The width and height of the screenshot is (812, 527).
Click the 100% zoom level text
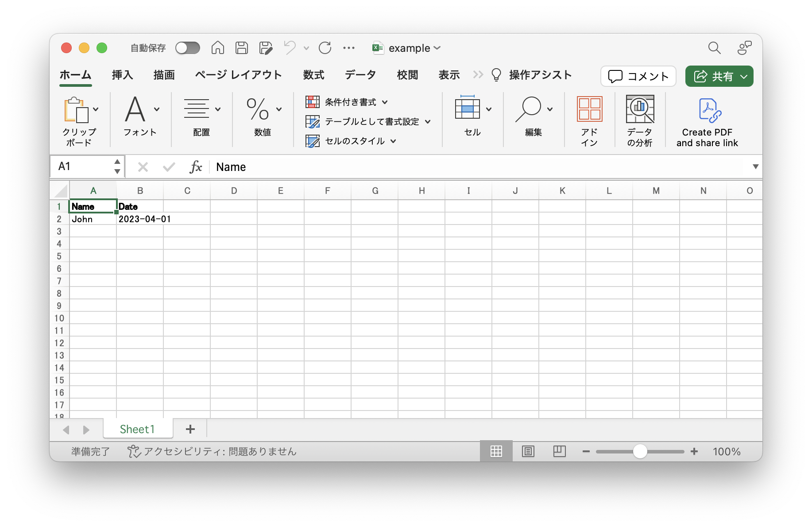pyautogui.click(x=727, y=451)
